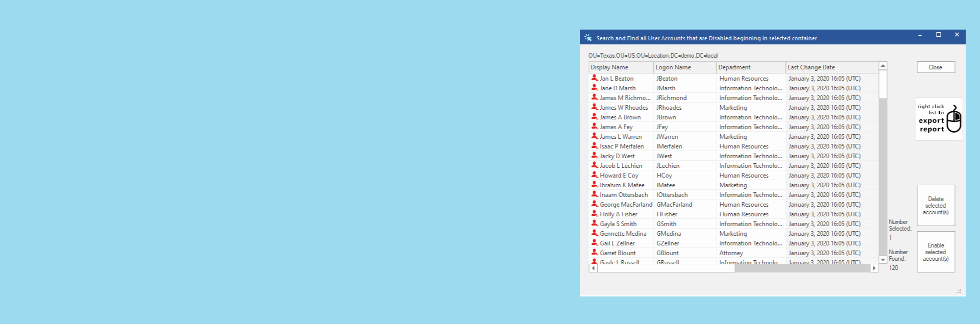
Task: Click the horizontal scrollbar thumb
Action: click(666, 268)
